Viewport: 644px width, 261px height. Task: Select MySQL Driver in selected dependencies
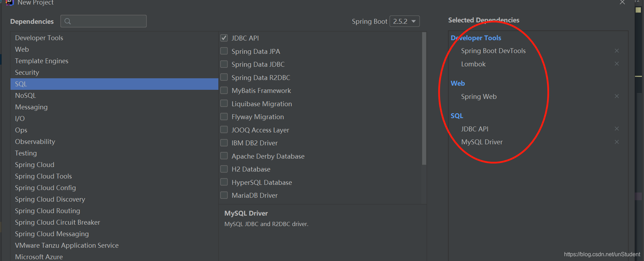(482, 142)
